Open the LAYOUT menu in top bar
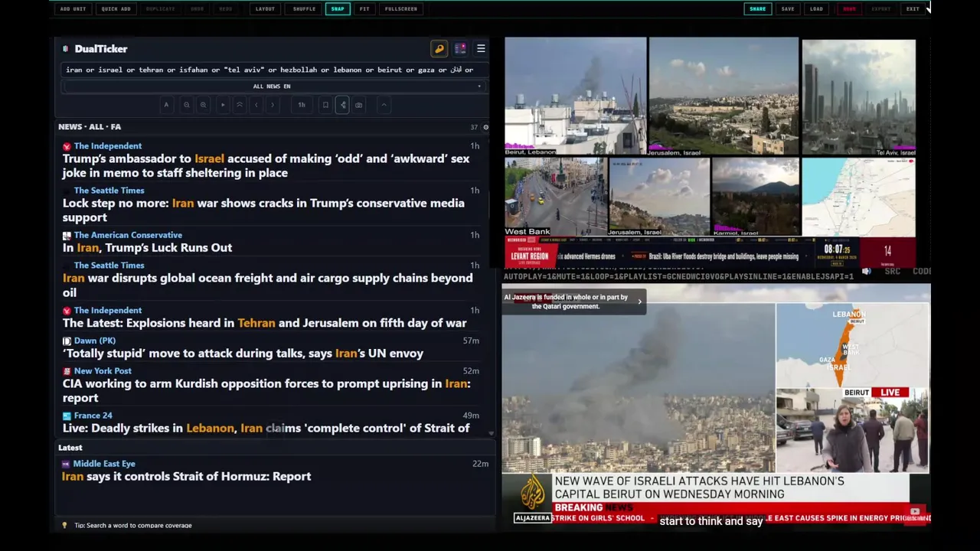 [x=265, y=9]
